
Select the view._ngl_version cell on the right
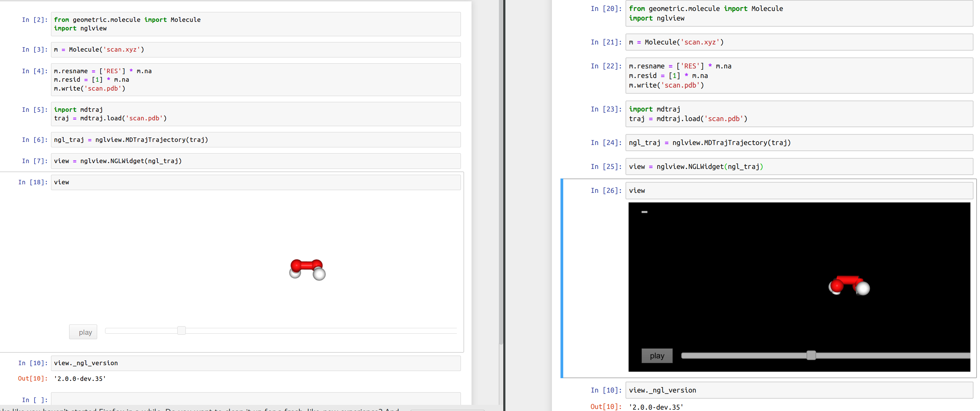coord(798,390)
